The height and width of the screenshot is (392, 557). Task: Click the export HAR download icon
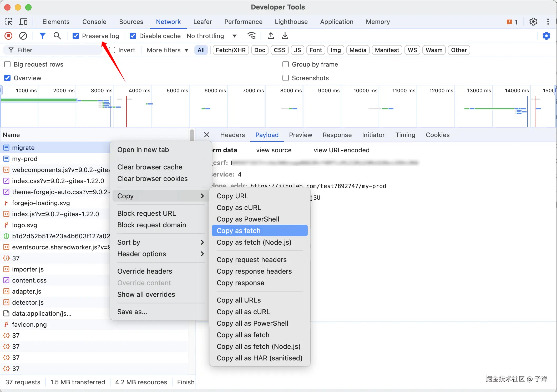click(285, 36)
